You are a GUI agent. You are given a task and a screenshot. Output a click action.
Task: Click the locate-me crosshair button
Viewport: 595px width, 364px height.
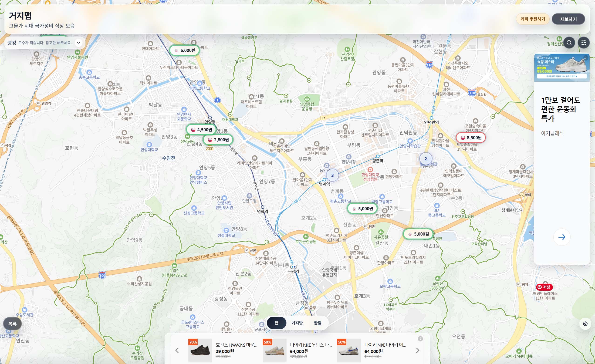click(x=585, y=324)
